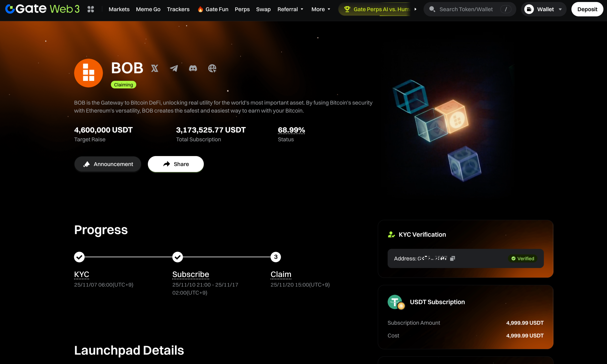Expand the More dropdown menu
This screenshot has height=364, width=607.
pyautogui.click(x=321, y=9)
